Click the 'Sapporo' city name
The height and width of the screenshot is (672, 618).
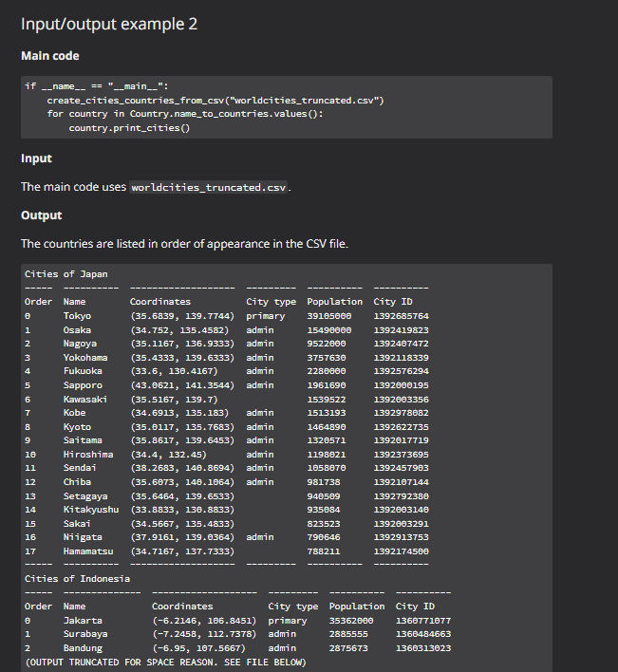coord(83,384)
